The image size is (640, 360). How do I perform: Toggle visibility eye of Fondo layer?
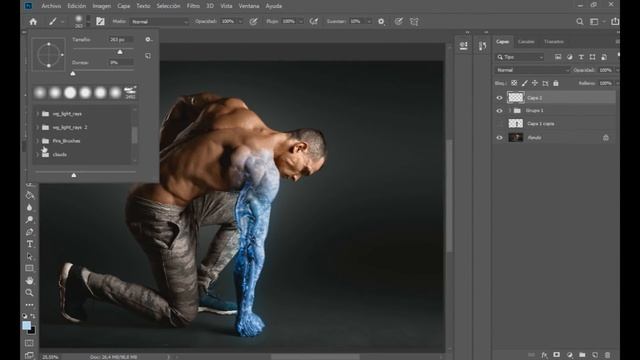[499, 138]
